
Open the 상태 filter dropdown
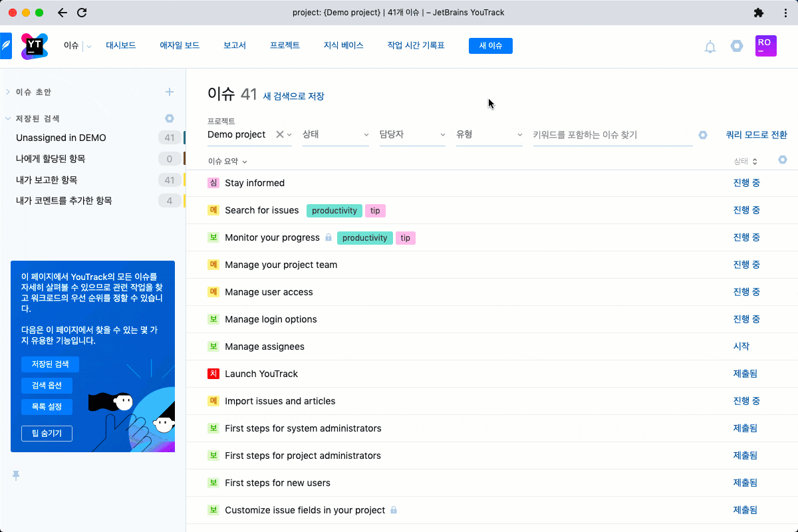[x=335, y=135]
